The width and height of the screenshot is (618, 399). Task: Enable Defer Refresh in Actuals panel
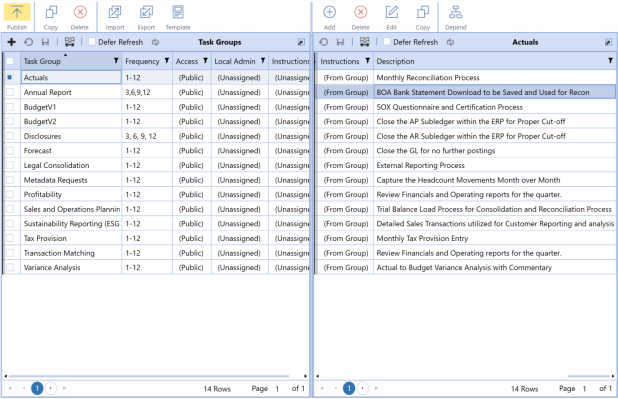tap(387, 42)
